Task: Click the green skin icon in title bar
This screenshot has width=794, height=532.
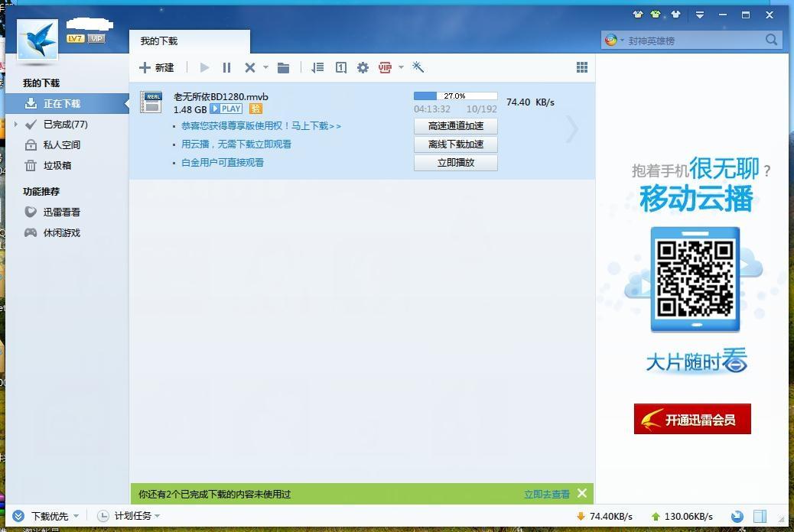Action: tap(656, 15)
